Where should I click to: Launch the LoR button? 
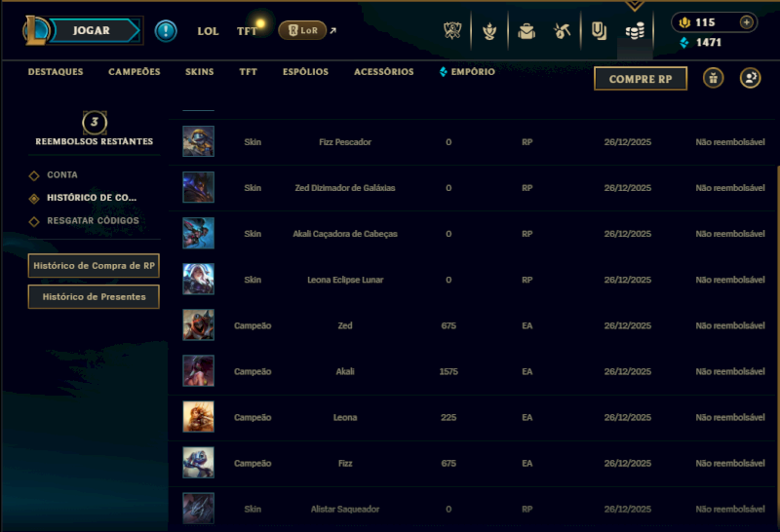[302, 31]
